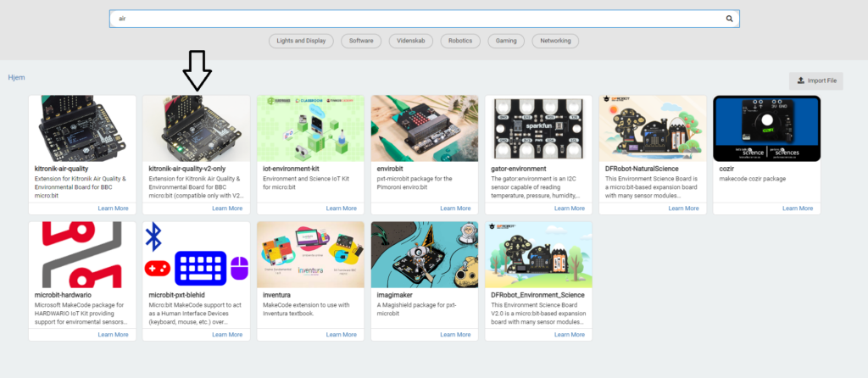This screenshot has width=868, height=378.
Task: Click 'Environment and Science IoT Kit' description
Action: [304, 182]
